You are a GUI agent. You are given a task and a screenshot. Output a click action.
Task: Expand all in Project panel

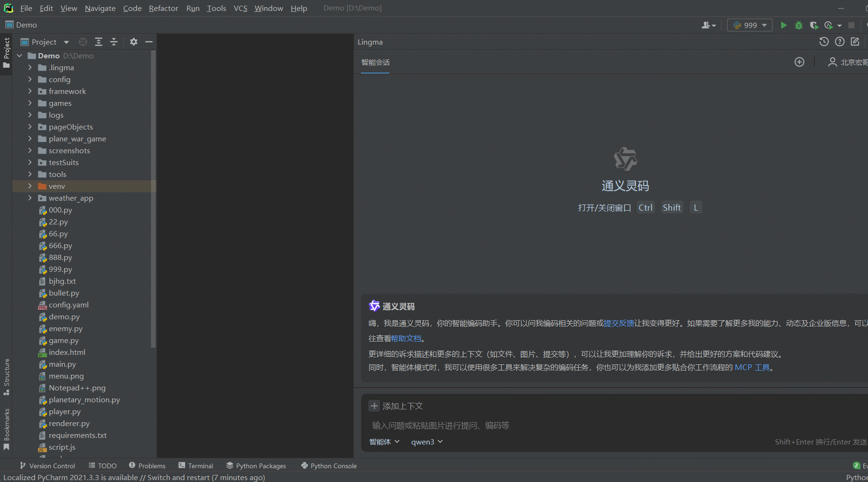point(99,42)
